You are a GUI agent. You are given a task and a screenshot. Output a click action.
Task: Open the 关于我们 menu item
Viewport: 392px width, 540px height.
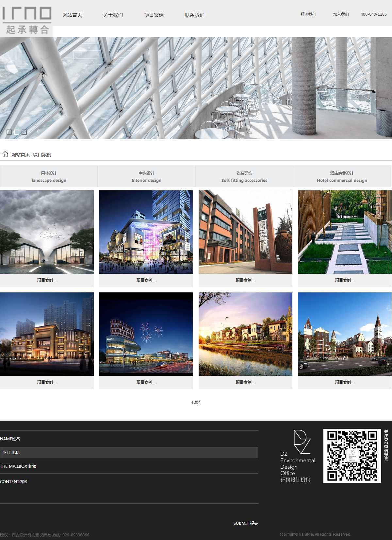(x=113, y=15)
